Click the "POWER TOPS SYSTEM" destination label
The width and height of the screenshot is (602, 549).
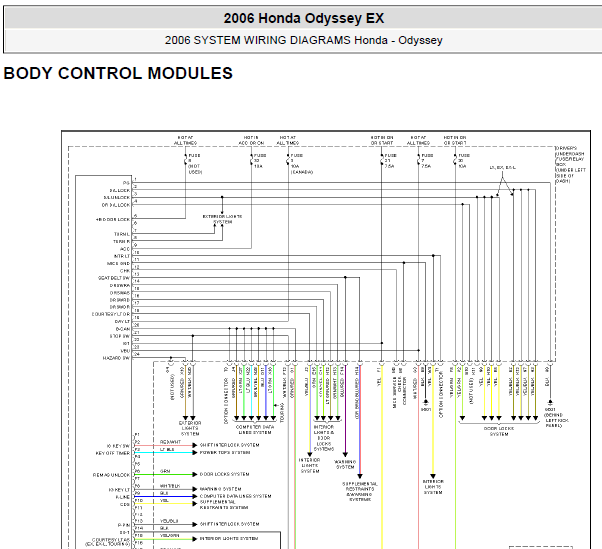click(x=225, y=453)
